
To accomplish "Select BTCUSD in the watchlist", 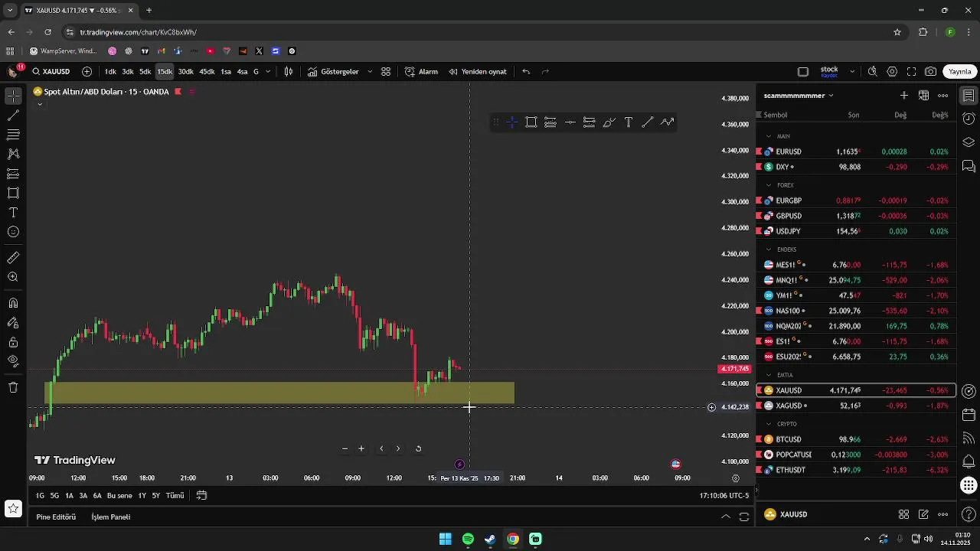I will (x=856, y=439).
